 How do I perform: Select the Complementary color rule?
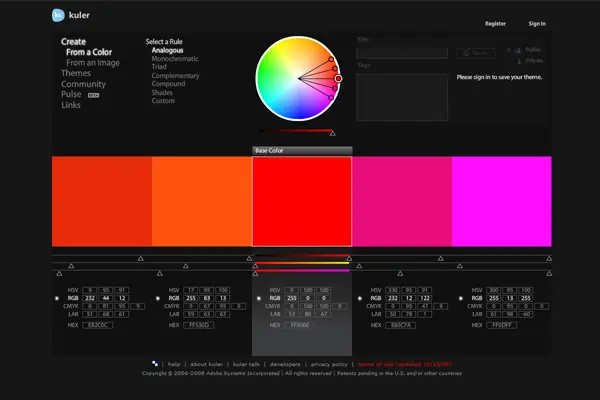(x=175, y=76)
